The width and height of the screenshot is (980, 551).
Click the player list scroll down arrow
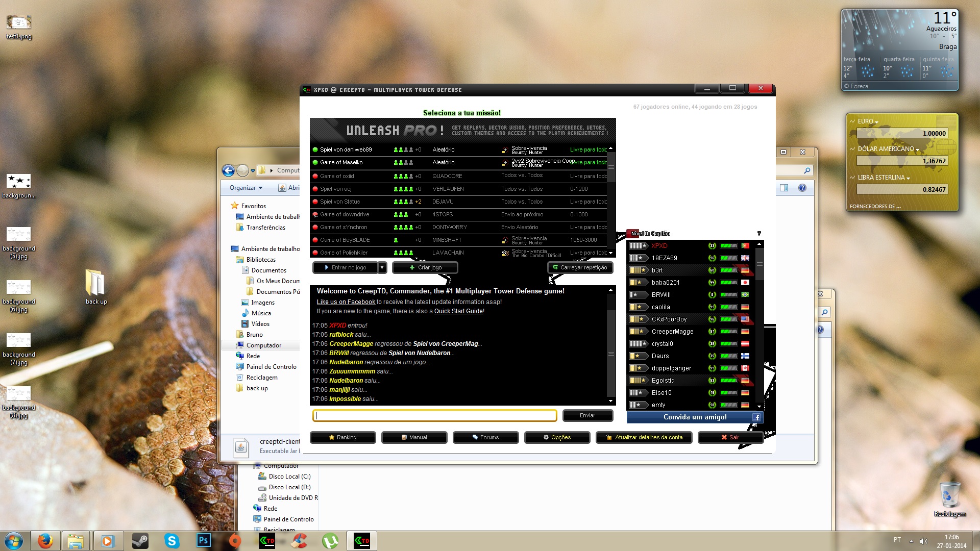coord(759,407)
